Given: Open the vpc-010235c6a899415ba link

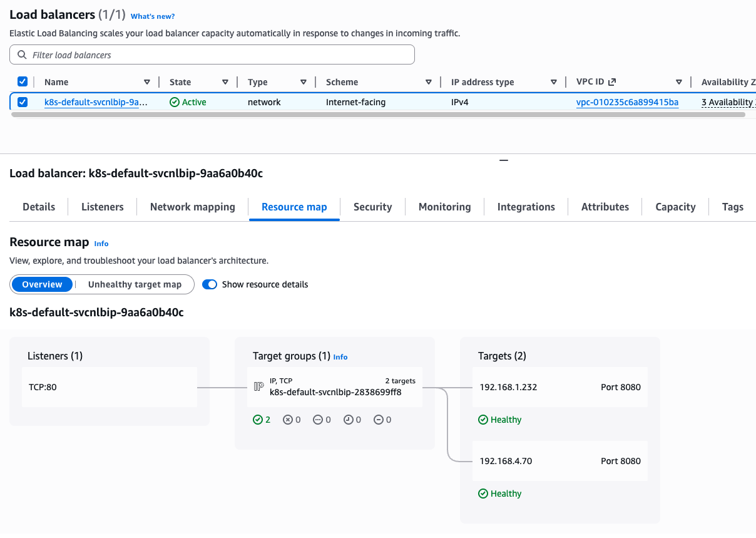Looking at the screenshot, I should point(627,102).
